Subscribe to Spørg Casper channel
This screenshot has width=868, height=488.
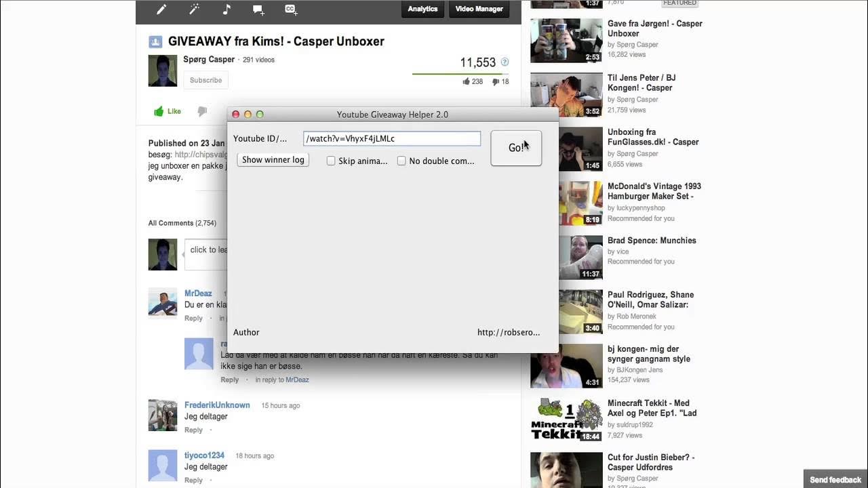click(205, 80)
